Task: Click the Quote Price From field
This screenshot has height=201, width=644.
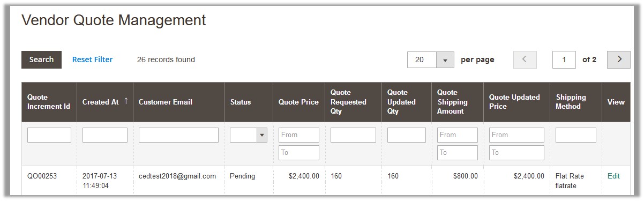Action: coord(298,135)
